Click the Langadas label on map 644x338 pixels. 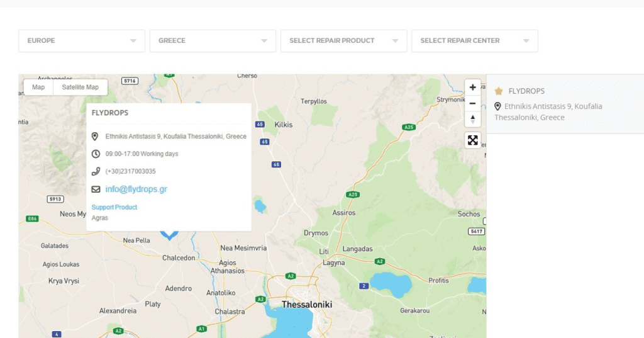click(x=357, y=249)
